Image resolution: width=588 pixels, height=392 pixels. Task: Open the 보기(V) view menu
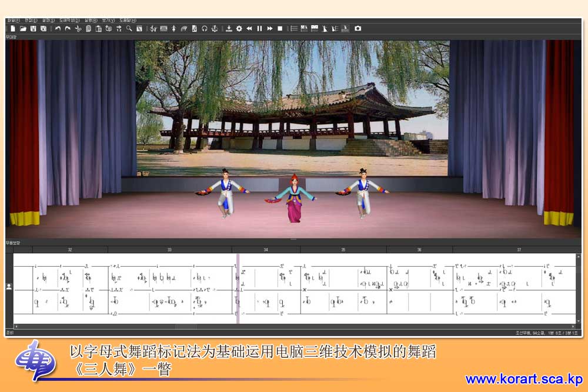tap(108, 20)
